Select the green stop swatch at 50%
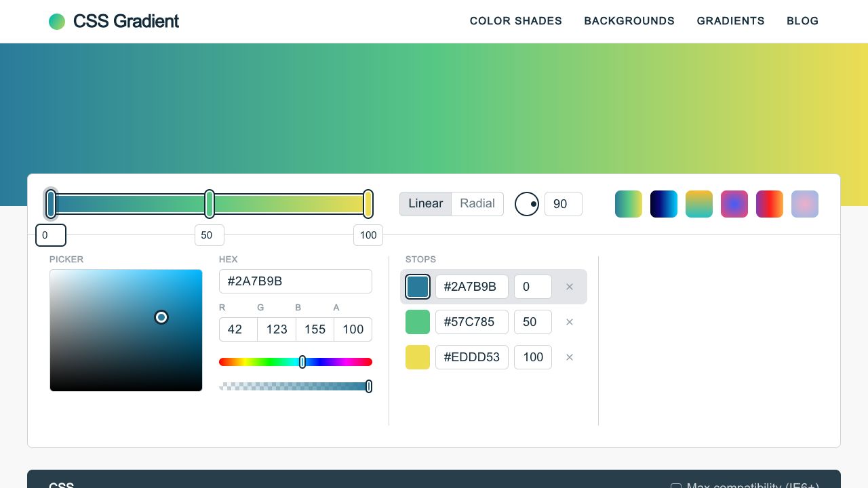Screen dimensions: 868x488 (418, 322)
